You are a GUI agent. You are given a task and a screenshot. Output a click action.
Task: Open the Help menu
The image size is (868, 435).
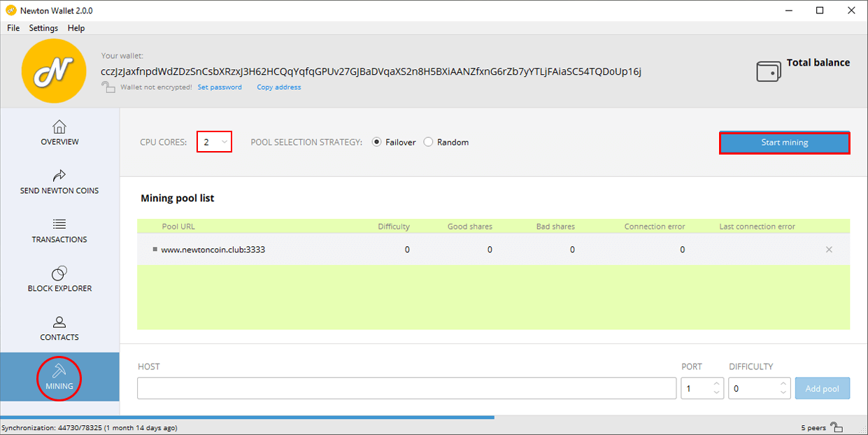[x=76, y=28]
